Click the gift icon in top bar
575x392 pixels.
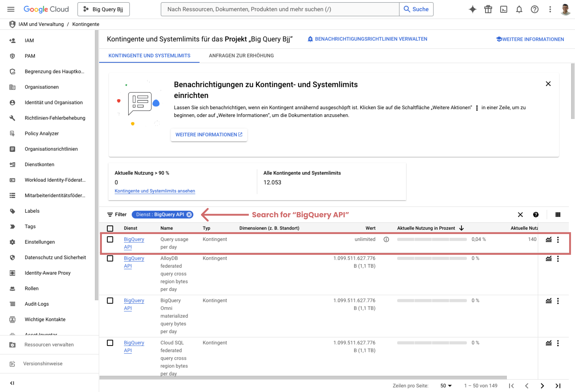(488, 9)
